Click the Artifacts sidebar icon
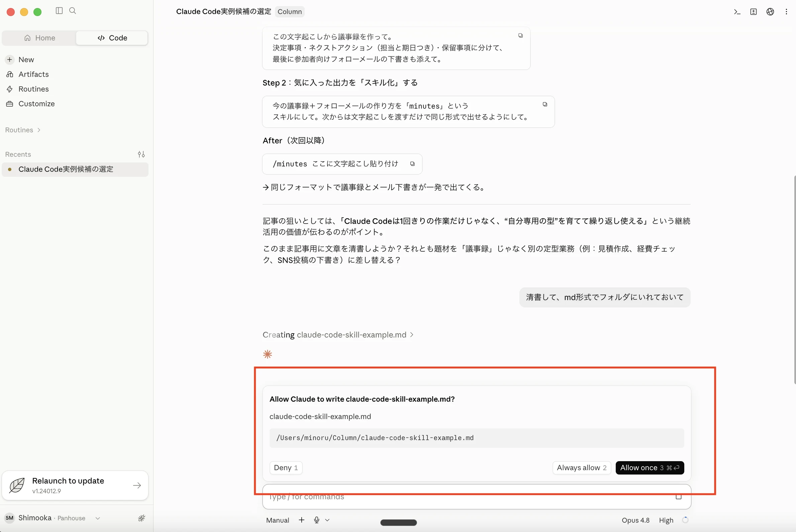This screenshot has height=532, width=796. tap(10, 74)
